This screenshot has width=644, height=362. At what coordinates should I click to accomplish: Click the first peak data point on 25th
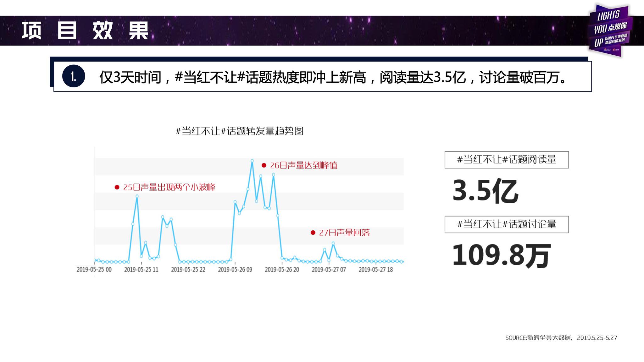coord(137,196)
